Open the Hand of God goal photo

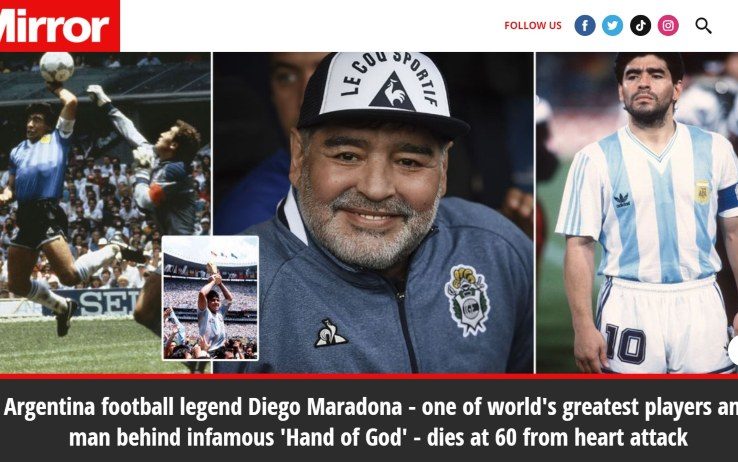(x=105, y=213)
